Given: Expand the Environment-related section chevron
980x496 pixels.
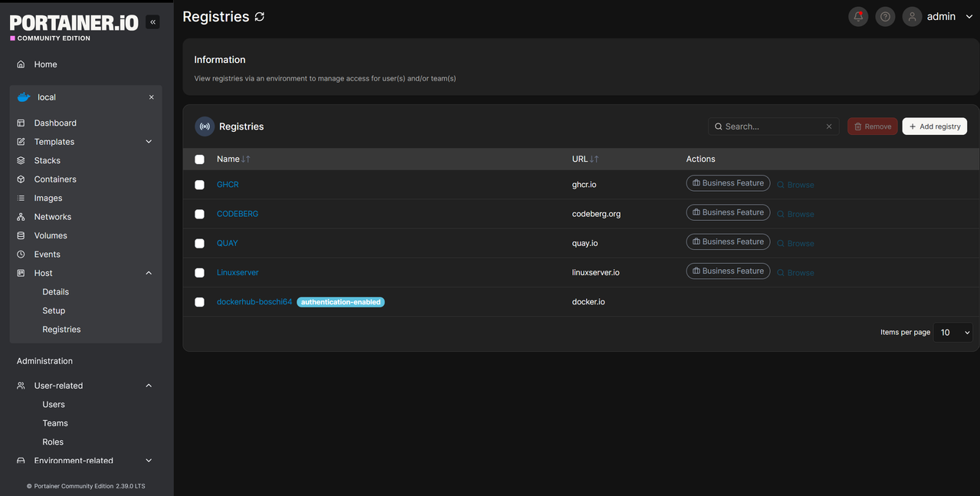Looking at the screenshot, I should pyautogui.click(x=149, y=461).
